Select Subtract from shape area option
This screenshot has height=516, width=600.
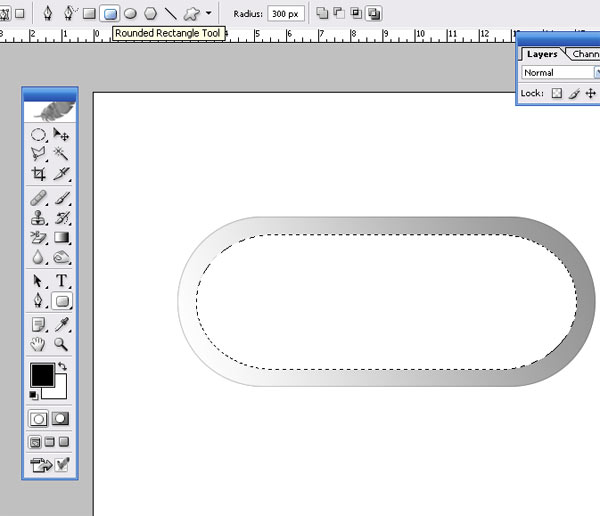coord(339,14)
